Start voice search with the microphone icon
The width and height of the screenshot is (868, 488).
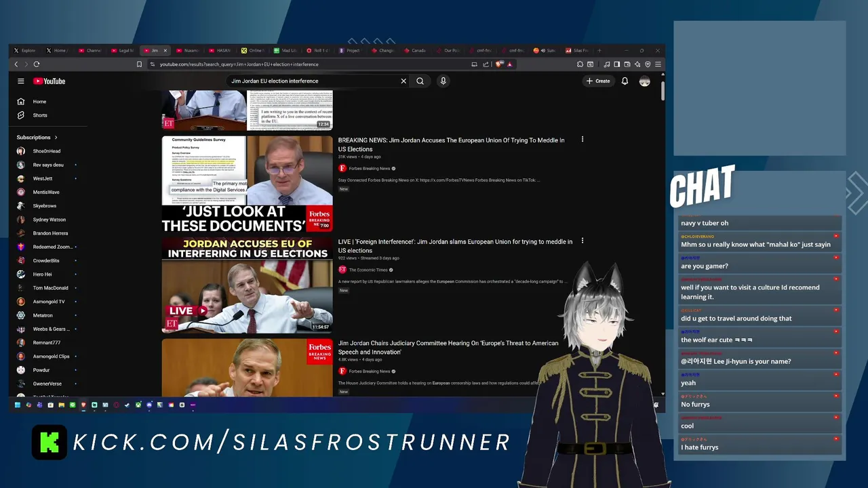(443, 81)
